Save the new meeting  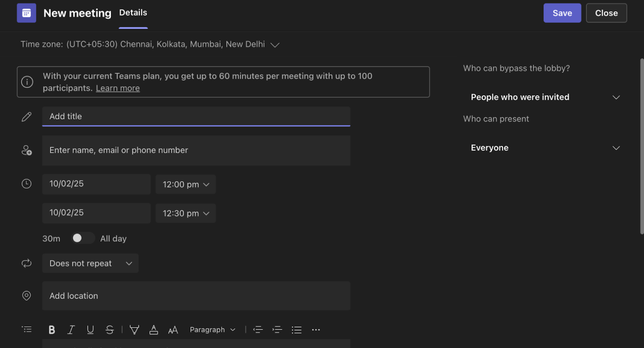(x=562, y=13)
